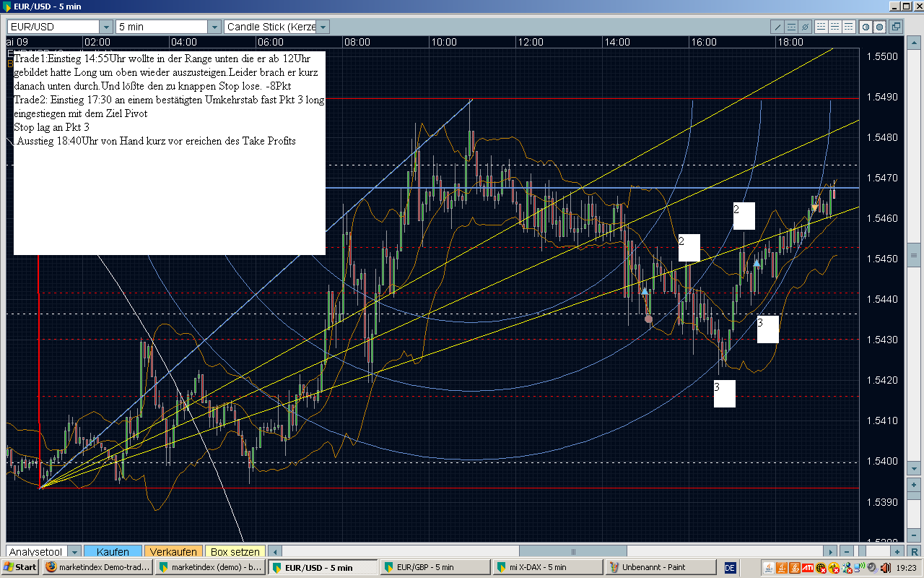Click the Verkaufen sell button
The image size is (924, 578).
[173, 551]
